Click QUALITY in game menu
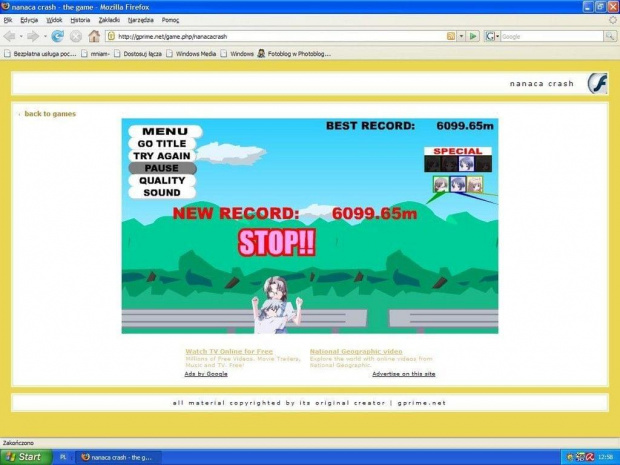This screenshot has width=620, height=465. (x=162, y=180)
